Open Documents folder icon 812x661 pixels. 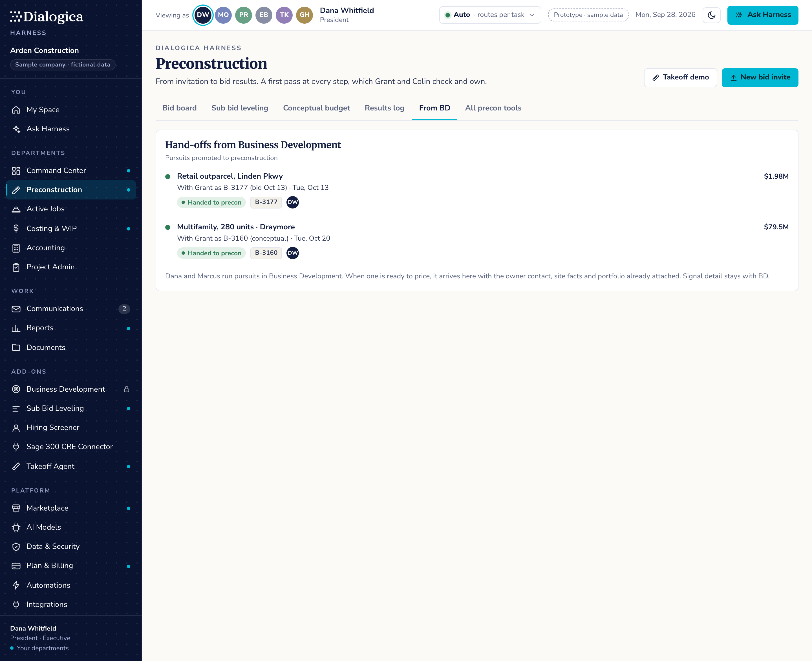click(x=16, y=347)
